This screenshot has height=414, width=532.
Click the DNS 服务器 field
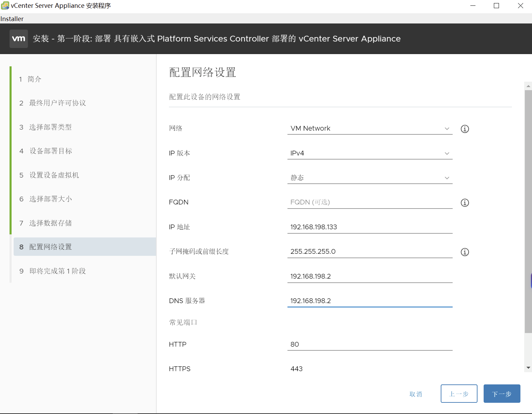[370, 301]
